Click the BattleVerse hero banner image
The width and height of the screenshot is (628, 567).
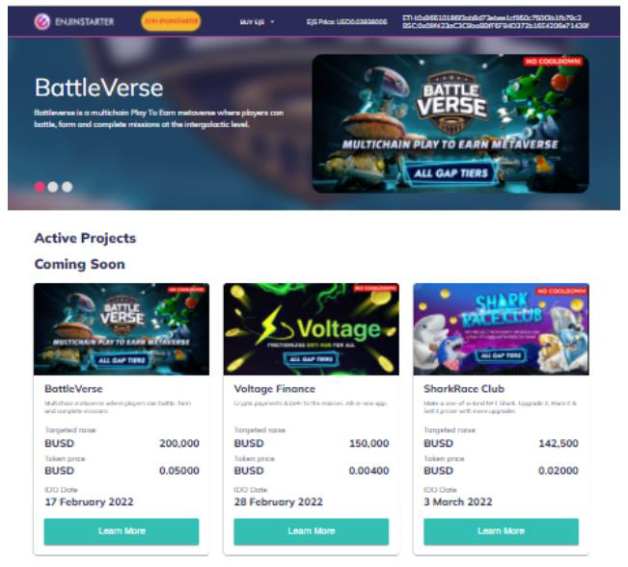[450, 124]
